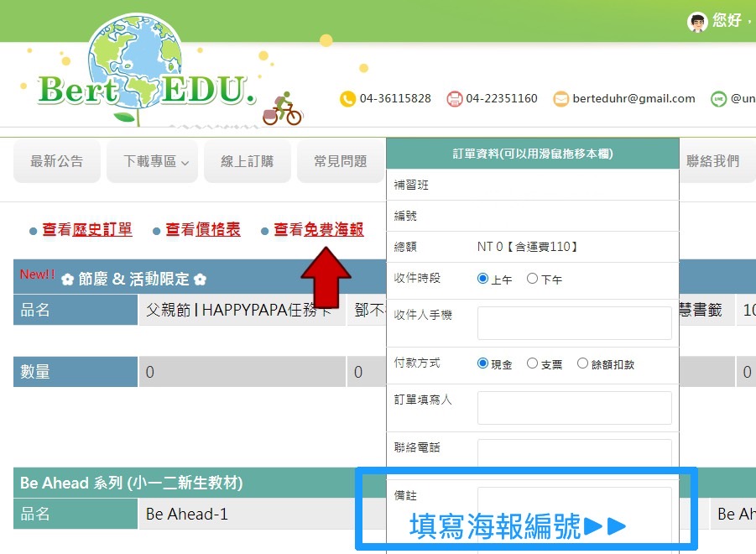Click the berteduhr@gmail.com email address
Screen dimensions: 756x554
tap(634, 99)
